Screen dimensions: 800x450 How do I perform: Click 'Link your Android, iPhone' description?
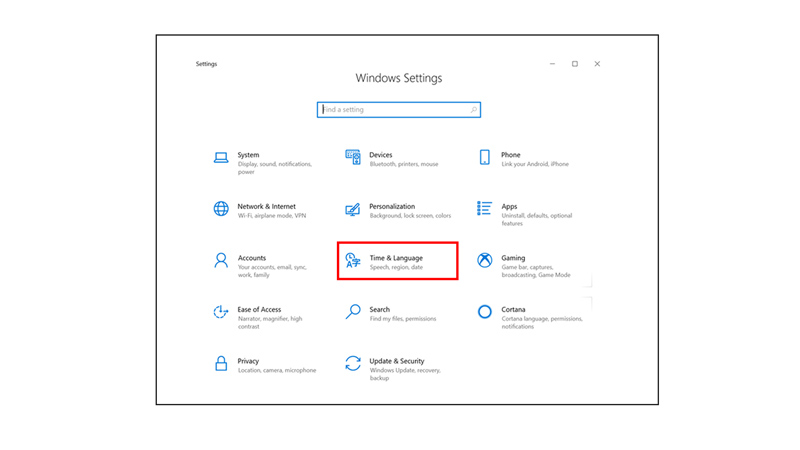coord(535,164)
